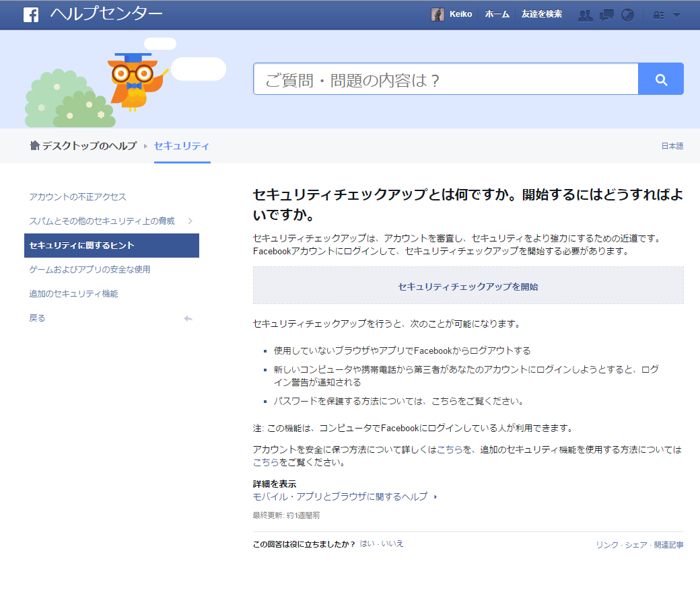This screenshot has height=592, width=700.
Task: Focus the ご質問・問題の内容は？ search field
Action: pos(446,79)
